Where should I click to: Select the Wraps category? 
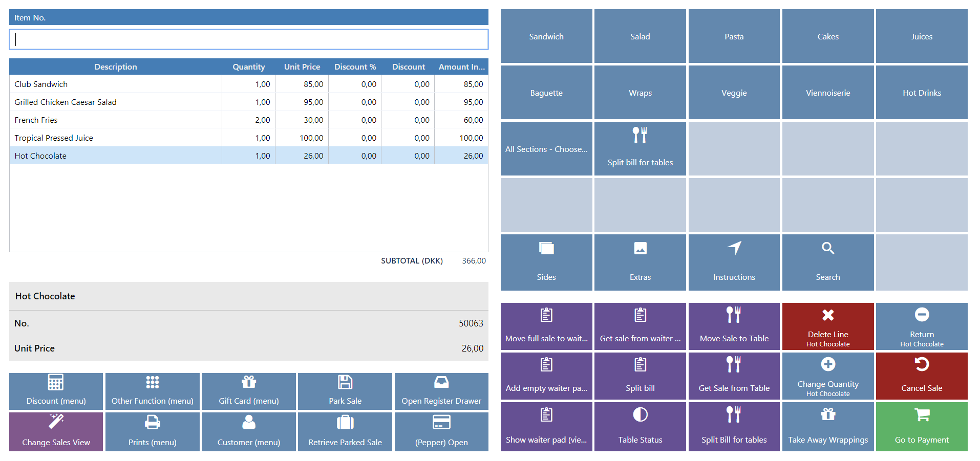[640, 93]
